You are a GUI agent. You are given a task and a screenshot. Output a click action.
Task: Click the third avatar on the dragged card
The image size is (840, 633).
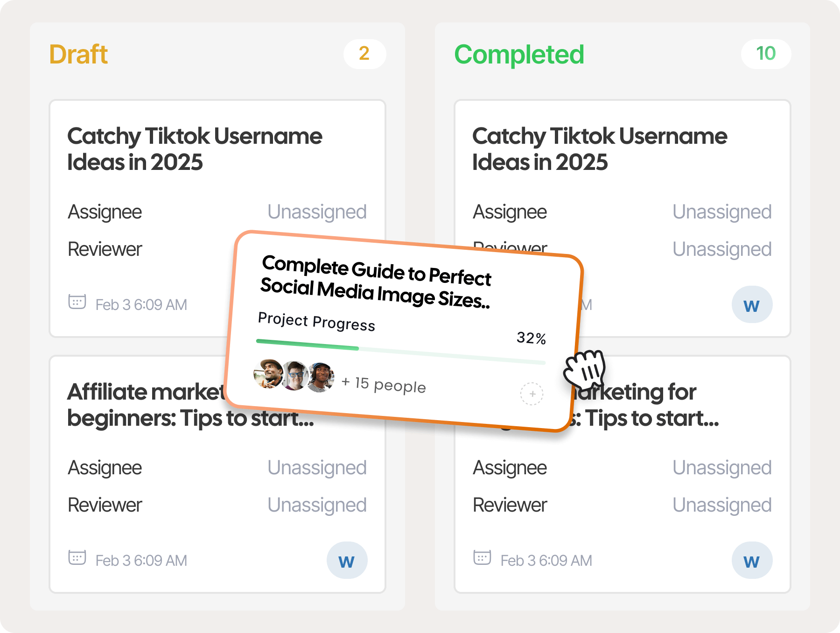321,377
